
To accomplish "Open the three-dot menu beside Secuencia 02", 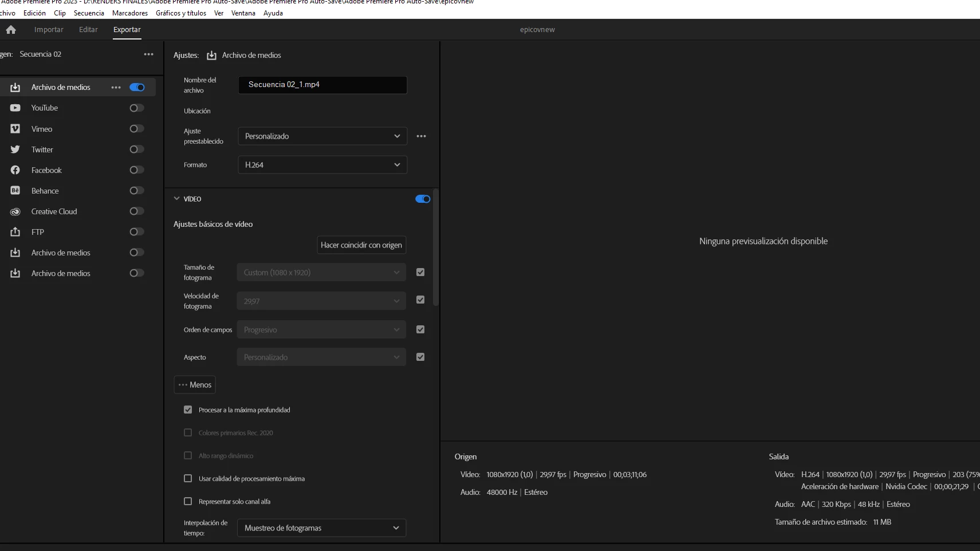I will coord(149,54).
